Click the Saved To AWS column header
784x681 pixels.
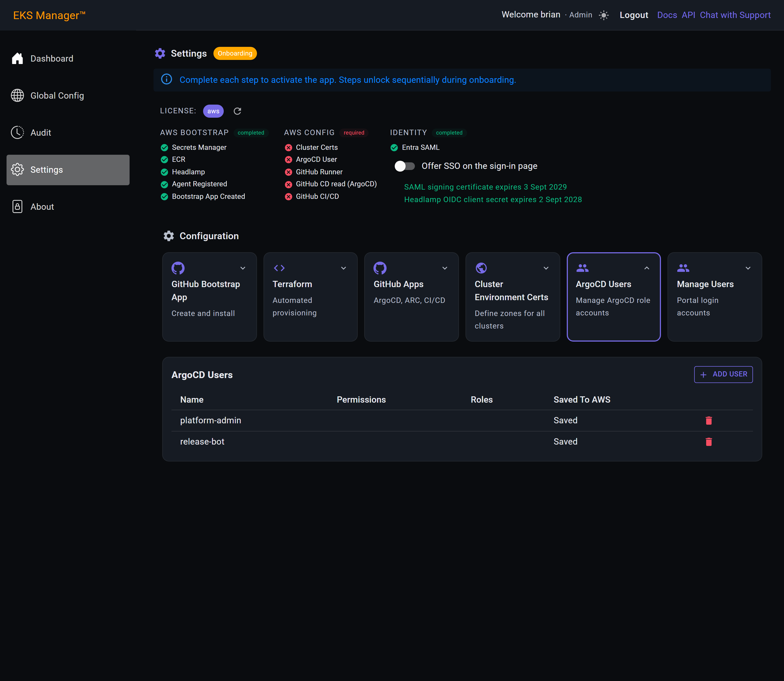[x=582, y=400]
